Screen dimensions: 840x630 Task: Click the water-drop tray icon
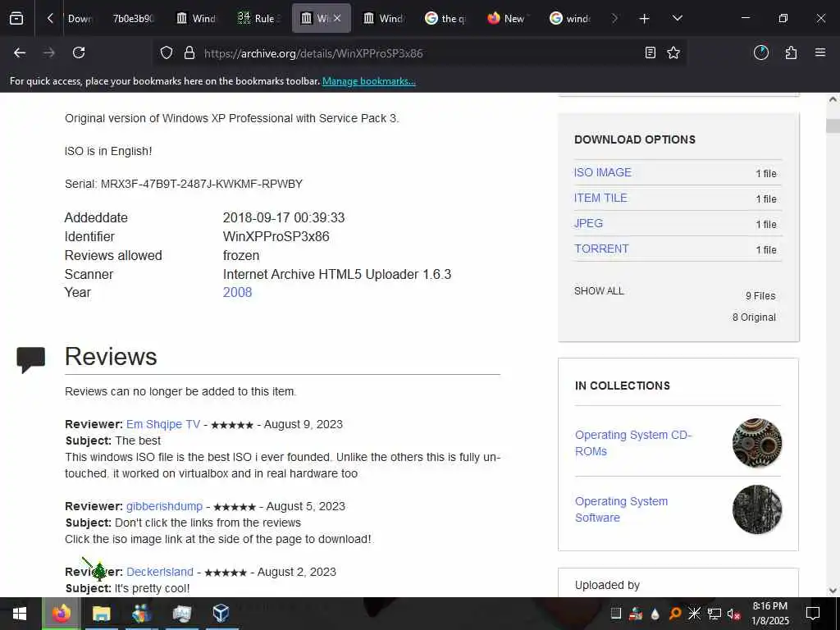655,614
